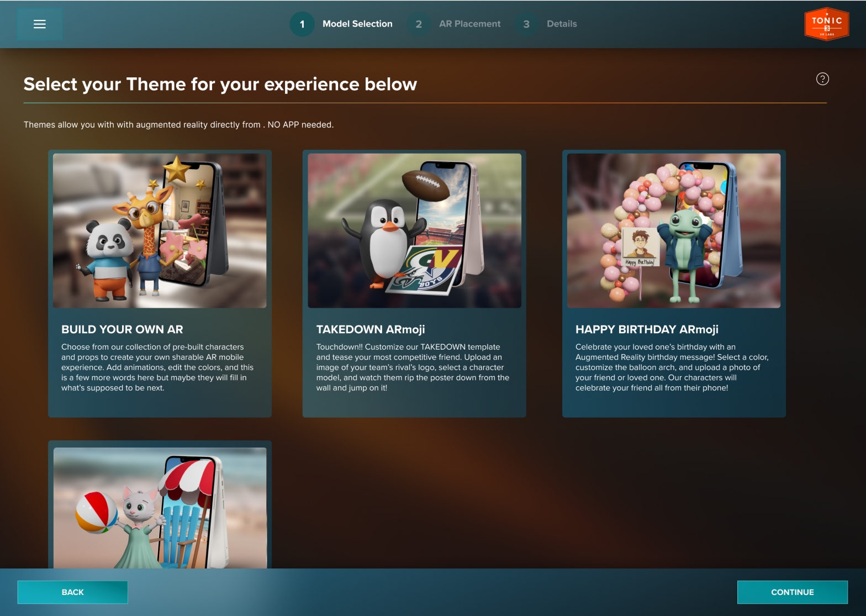Screen dimensions: 866x616
Task: Click the Happy Birthday ARmoji description text
Action: [672, 367]
